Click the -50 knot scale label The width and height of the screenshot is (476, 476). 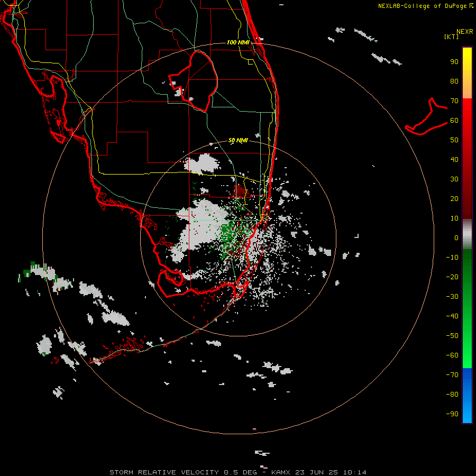pos(452,336)
